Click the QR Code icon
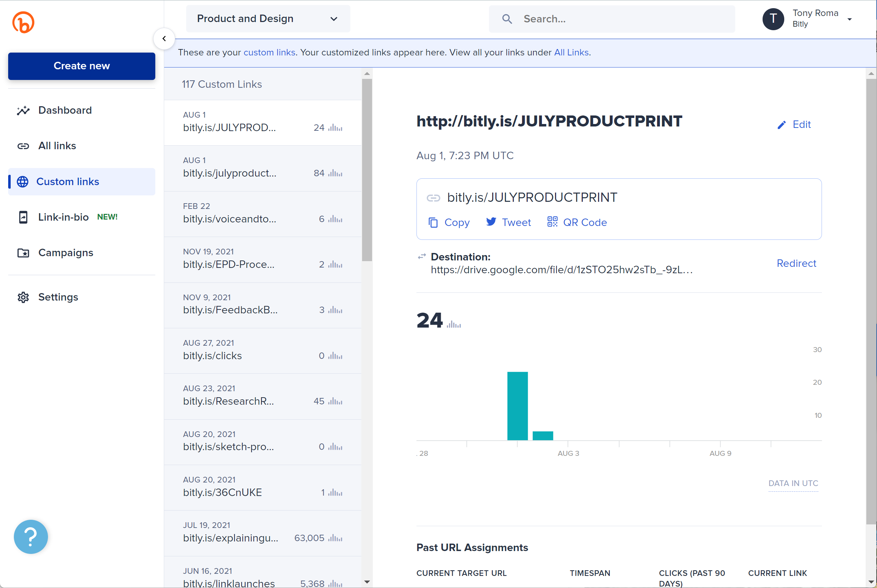Screen dimensions: 877x588 click(x=552, y=222)
